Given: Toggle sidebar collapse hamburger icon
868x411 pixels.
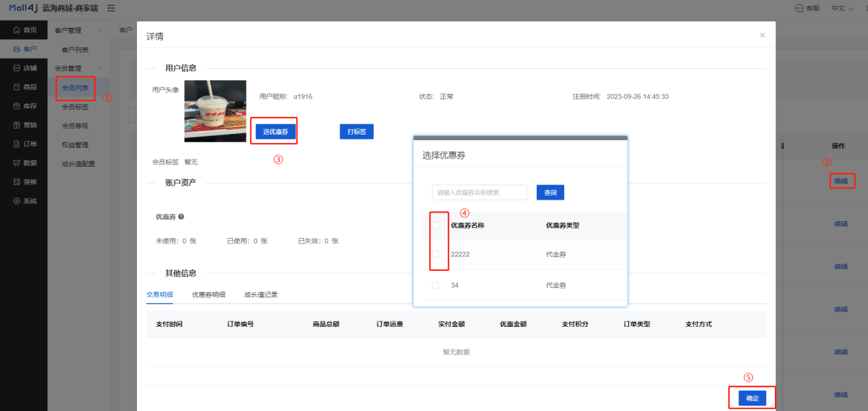Looking at the screenshot, I should point(111,8).
